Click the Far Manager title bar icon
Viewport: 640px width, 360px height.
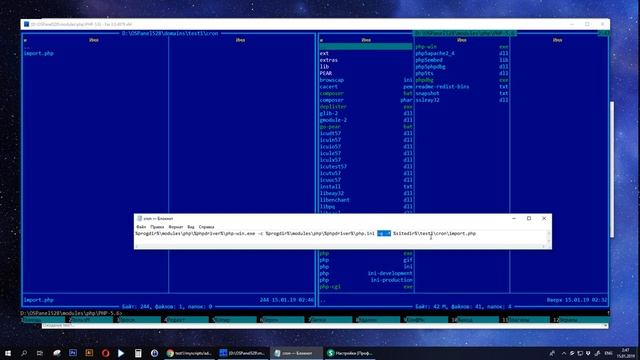click(27, 24)
